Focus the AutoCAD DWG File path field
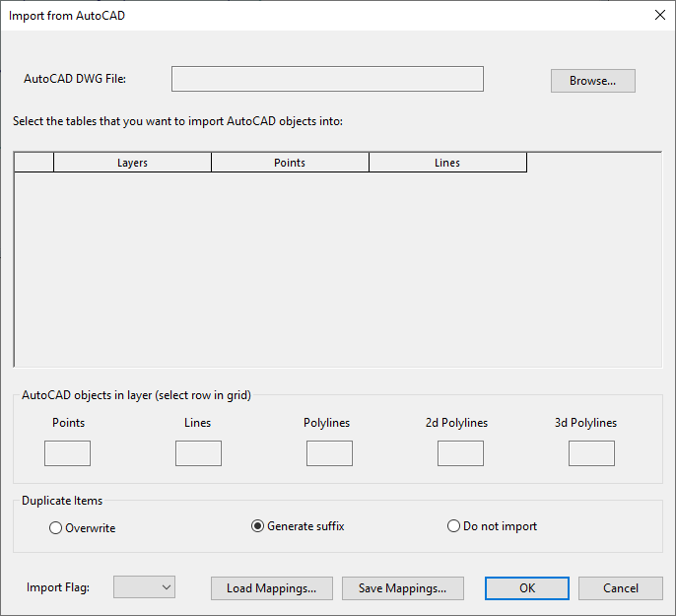This screenshot has height=616, width=676. [327, 79]
